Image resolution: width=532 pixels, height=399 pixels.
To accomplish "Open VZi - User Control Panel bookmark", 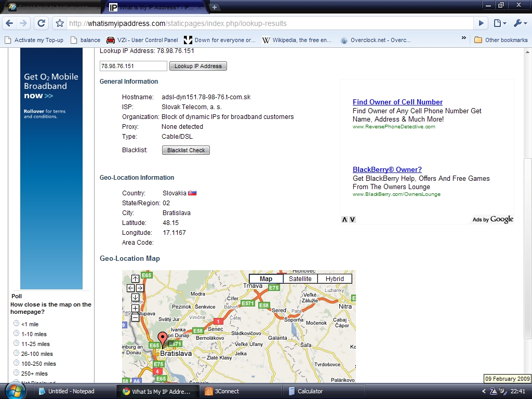I will coord(142,40).
